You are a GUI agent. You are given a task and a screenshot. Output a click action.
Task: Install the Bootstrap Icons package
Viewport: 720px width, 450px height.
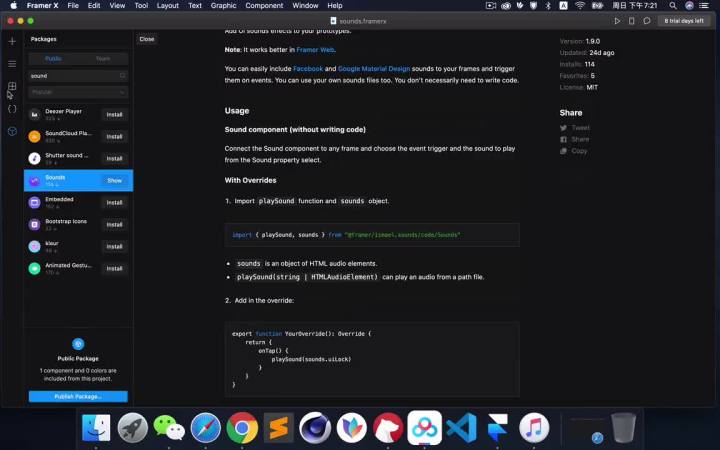[114, 225]
